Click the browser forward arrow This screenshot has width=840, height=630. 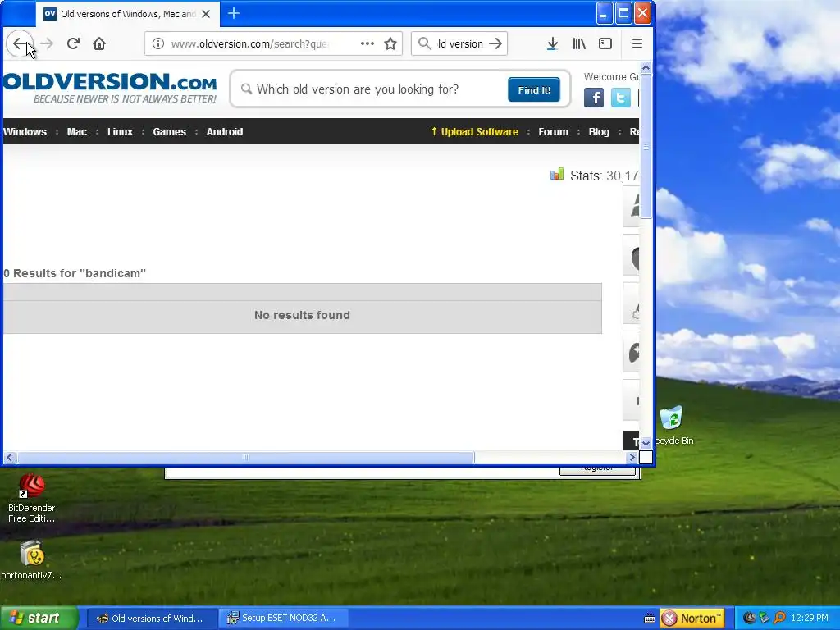coord(47,44)
